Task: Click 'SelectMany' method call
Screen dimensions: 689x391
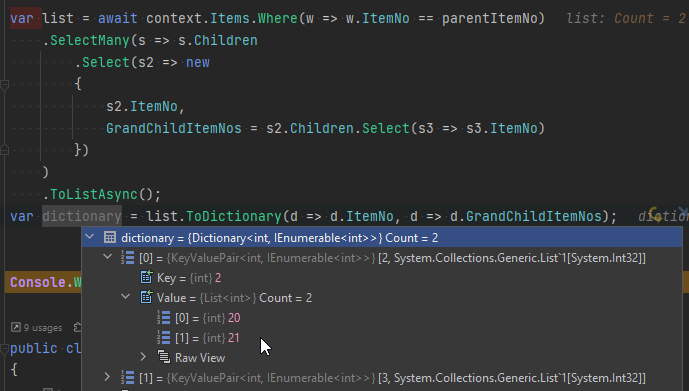Action: pyautogui.click(x=90, y=40)
